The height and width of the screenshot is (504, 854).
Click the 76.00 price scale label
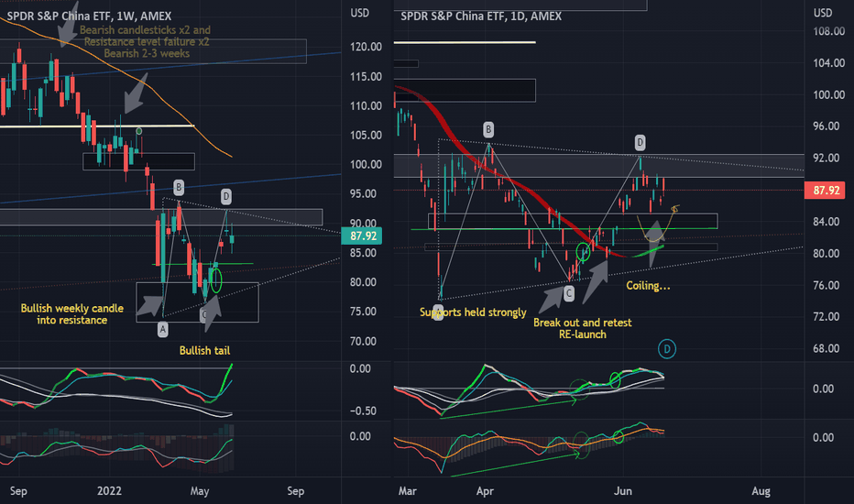point(827,286)
